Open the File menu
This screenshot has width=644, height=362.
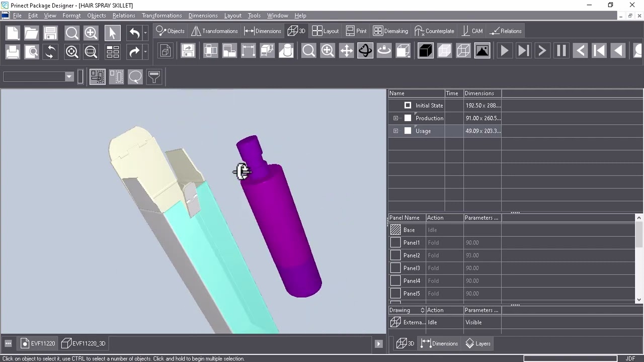(x=17, y=16)
